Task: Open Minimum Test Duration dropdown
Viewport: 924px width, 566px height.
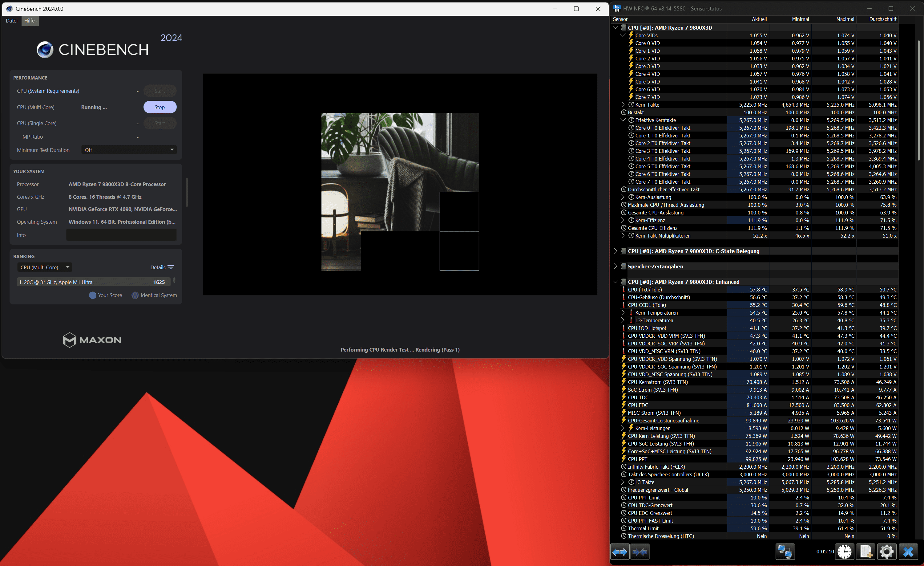Action: tap(129, 150)
